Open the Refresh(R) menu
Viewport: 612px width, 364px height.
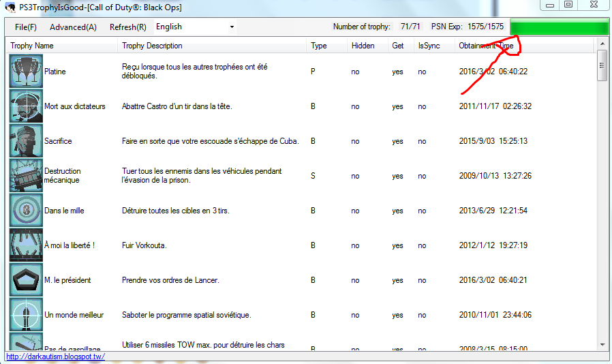tap(128, 27)
